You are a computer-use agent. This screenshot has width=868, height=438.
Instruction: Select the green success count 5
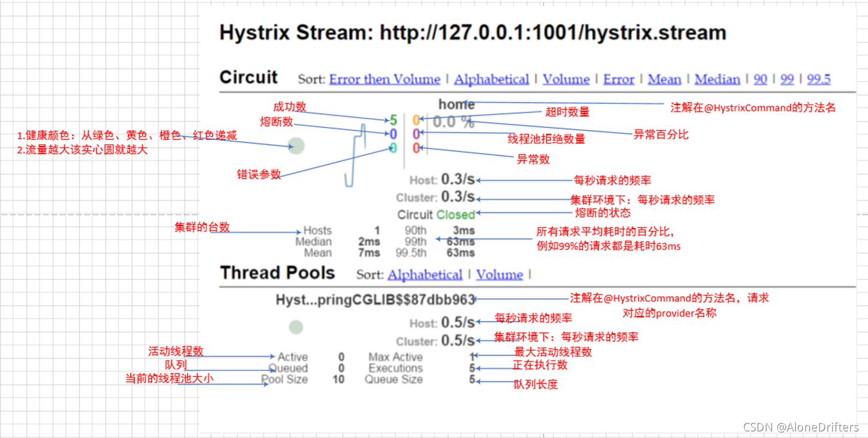(x=393, y=120)
